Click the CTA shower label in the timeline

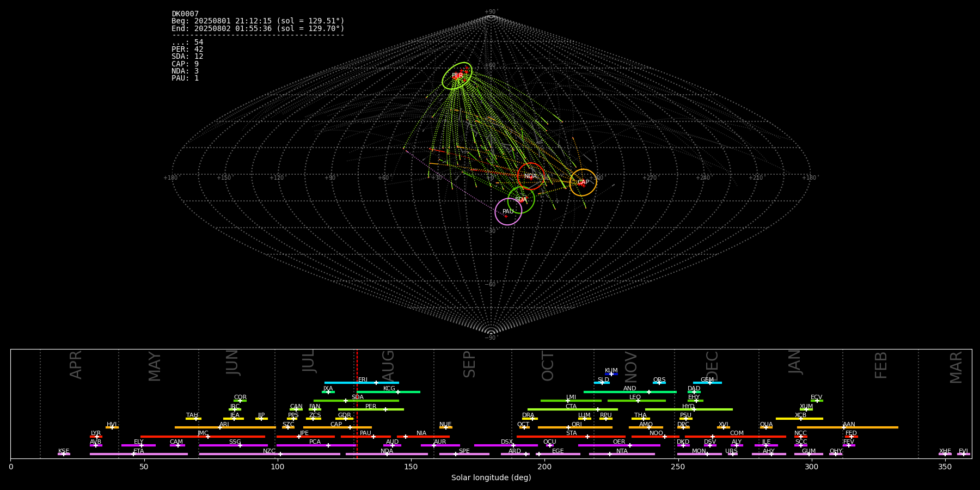[571, 407]
